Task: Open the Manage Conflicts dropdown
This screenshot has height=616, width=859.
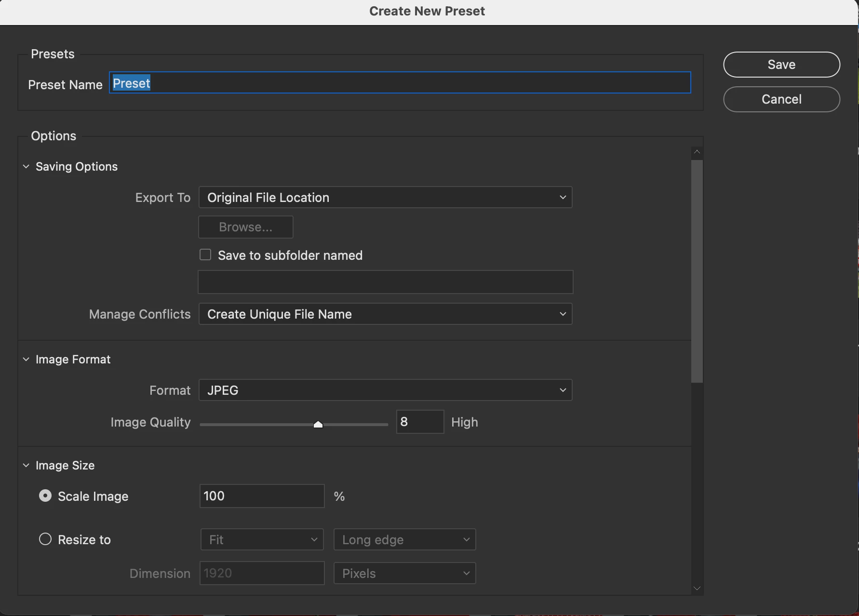Action: point(386,314)
